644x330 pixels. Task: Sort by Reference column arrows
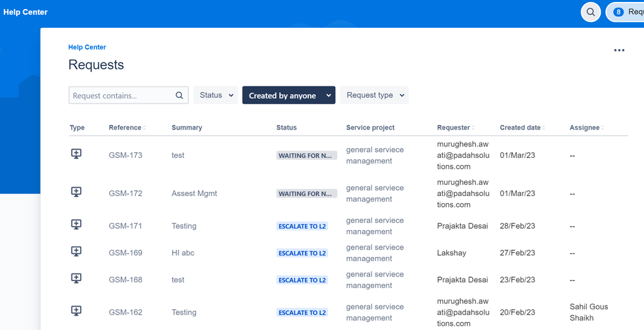(144, 128)
